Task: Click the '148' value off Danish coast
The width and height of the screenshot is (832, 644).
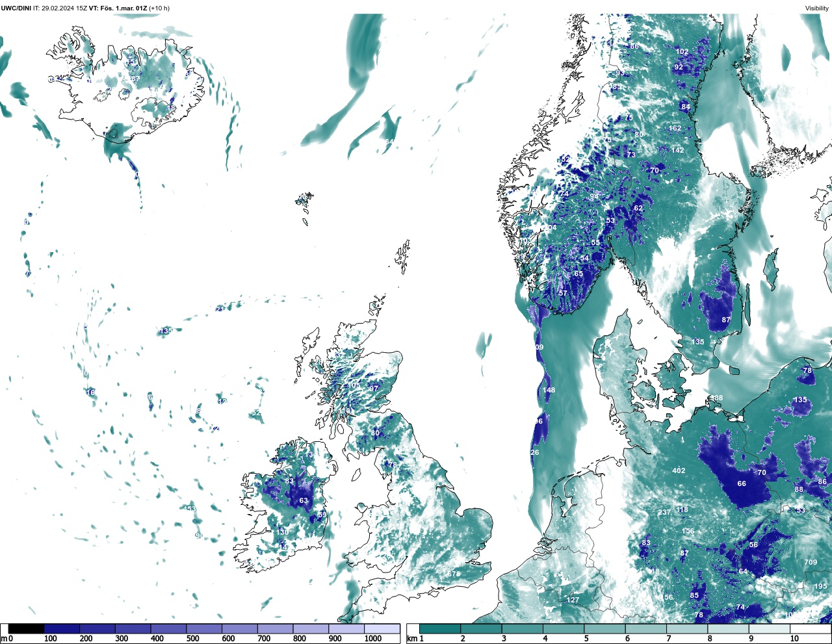Action: pos(549,391)
